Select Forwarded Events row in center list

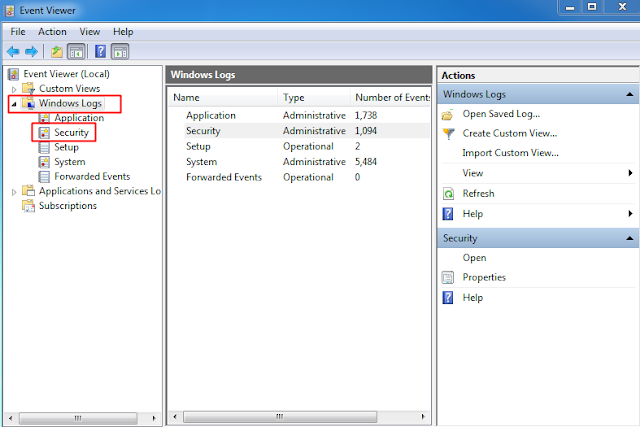click(x=299, y=178)
